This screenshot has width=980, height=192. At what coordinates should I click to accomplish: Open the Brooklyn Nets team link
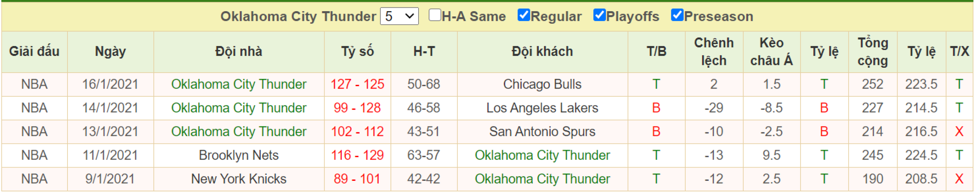pos(238,155)
